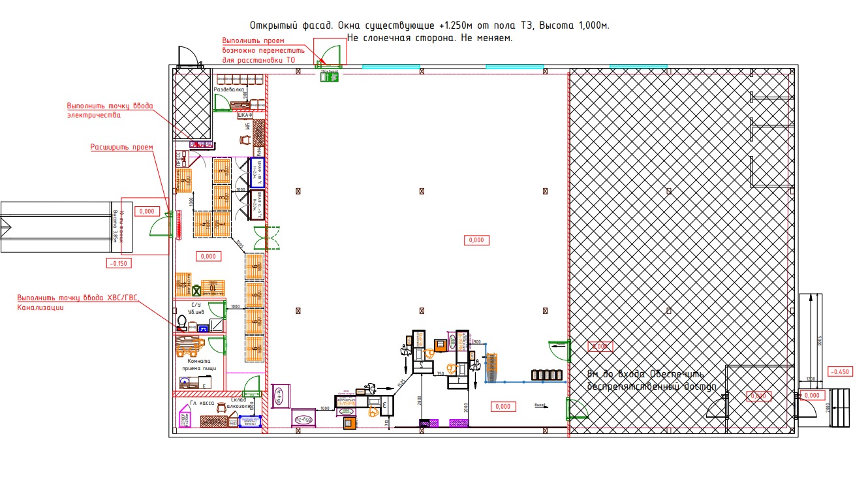Screen dimensions: 868x487
Task: Select the 'Гл. касса' room label
Action: pyautogui.click(x=202, y=403)
